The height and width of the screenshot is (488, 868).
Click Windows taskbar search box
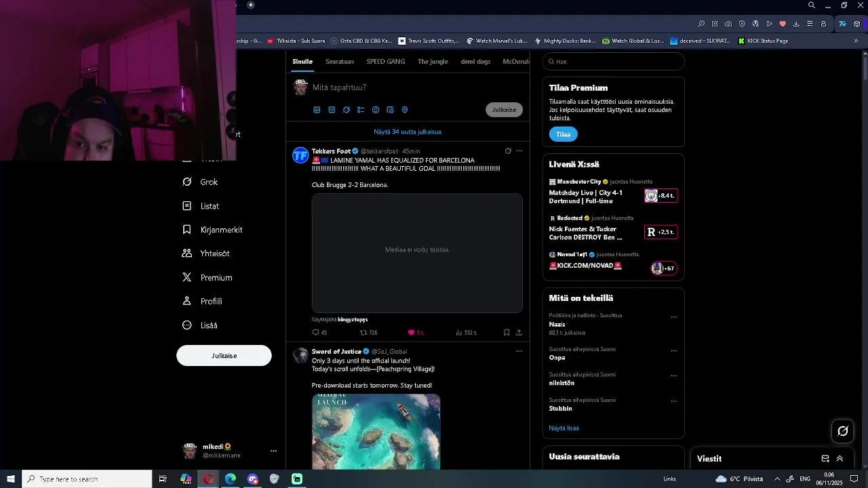[87, 479]
